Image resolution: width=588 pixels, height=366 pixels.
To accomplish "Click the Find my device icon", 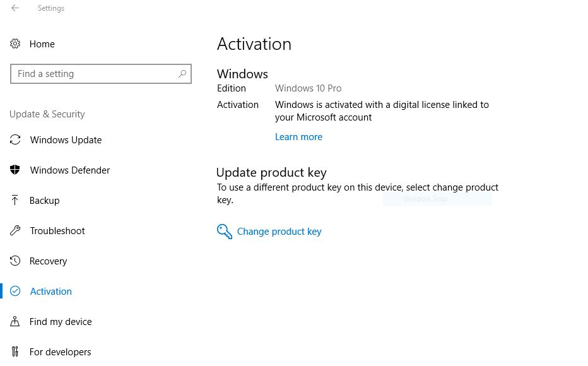I will pyautogui.click(x=15, y=322).
